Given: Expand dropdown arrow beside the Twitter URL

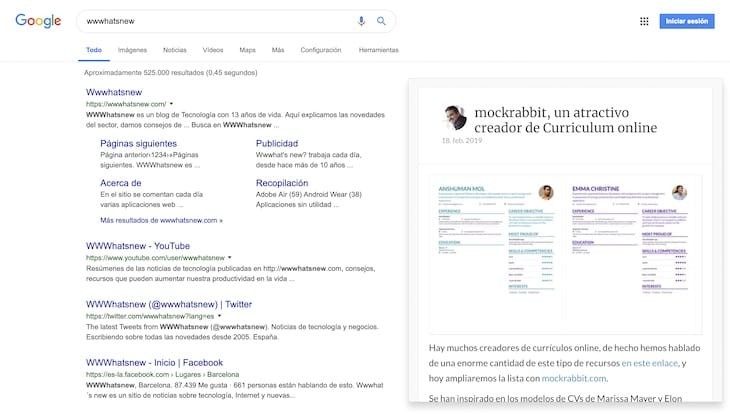Looking at the screenshot, I should coord(219,316).
